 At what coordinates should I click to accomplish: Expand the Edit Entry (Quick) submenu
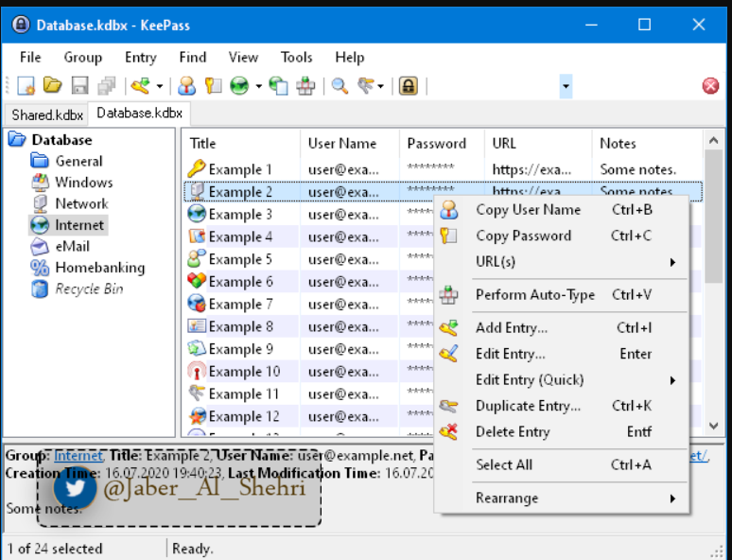point(562,379)
